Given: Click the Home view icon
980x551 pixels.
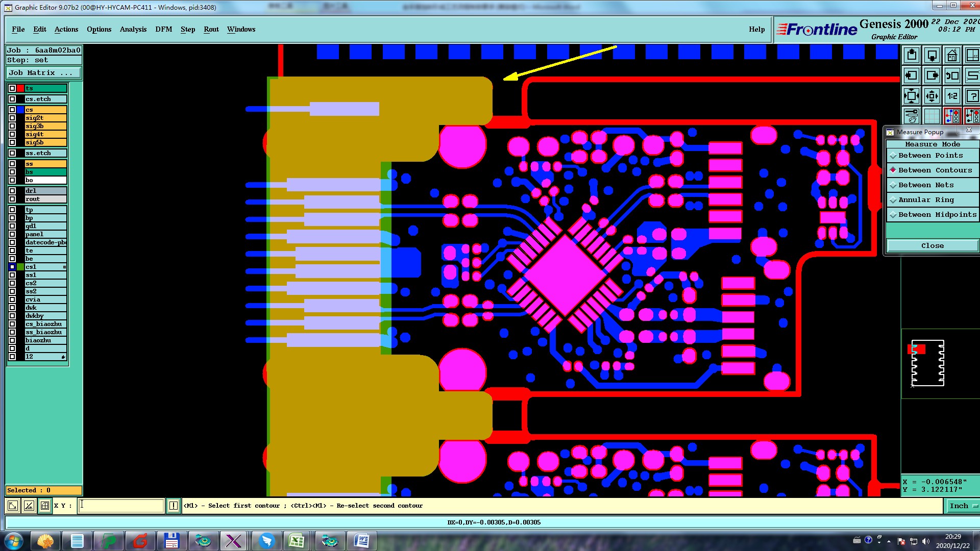Looking at the screenshot, I should [952, 55].
